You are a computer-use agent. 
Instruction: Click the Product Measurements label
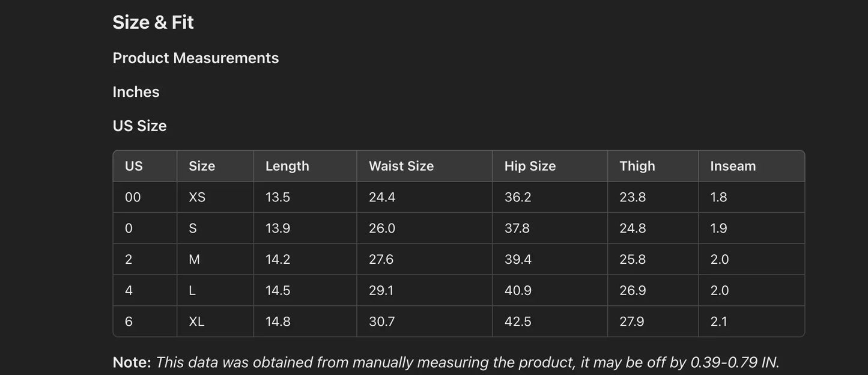tap(196, 58)
